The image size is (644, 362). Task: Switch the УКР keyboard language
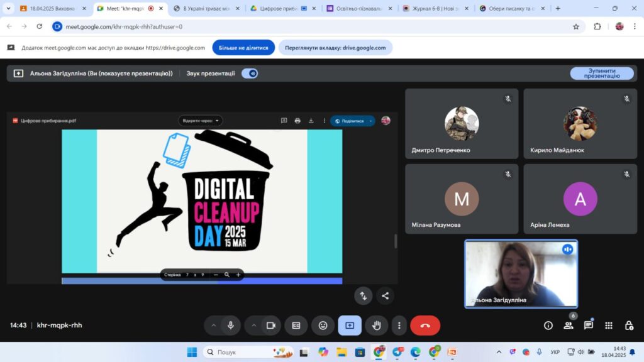coord(555,352)
